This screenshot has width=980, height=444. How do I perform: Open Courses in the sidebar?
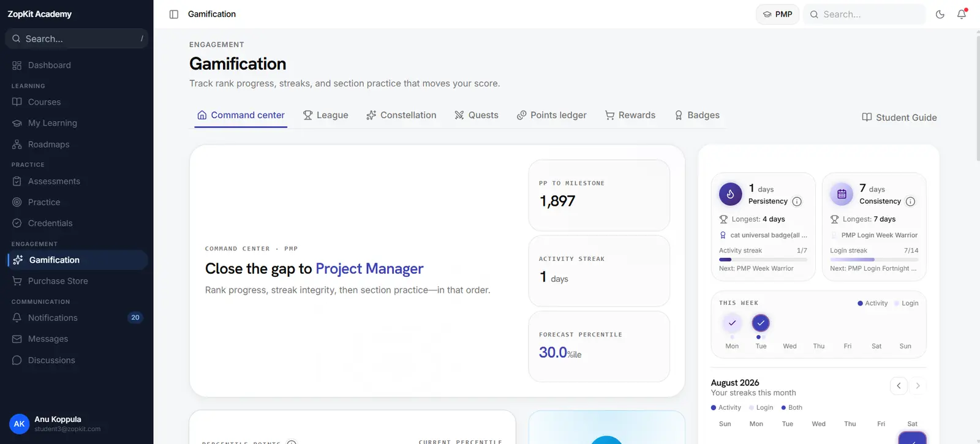point(77,102)
